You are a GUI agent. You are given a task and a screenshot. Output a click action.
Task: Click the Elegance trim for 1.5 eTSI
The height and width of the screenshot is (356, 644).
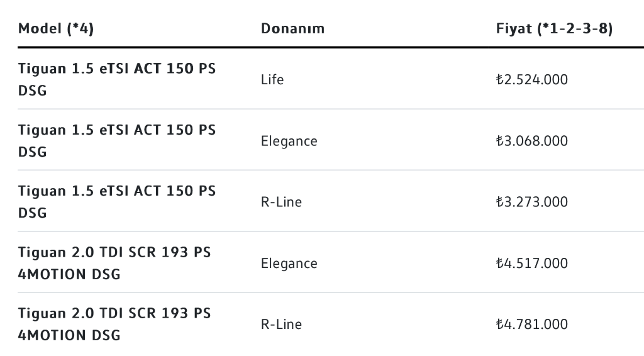pos(289,141)
